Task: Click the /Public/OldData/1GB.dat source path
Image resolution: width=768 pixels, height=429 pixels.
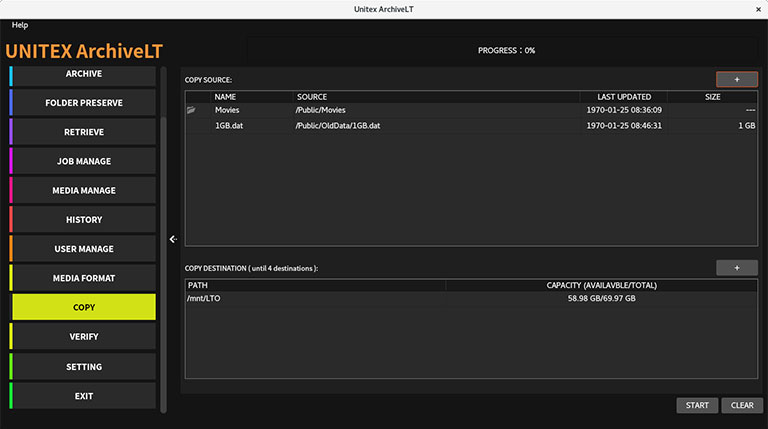Action: (x=337, y=126)
